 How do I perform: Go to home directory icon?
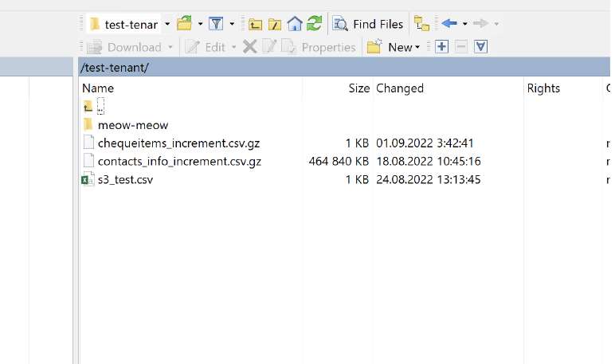295,24
